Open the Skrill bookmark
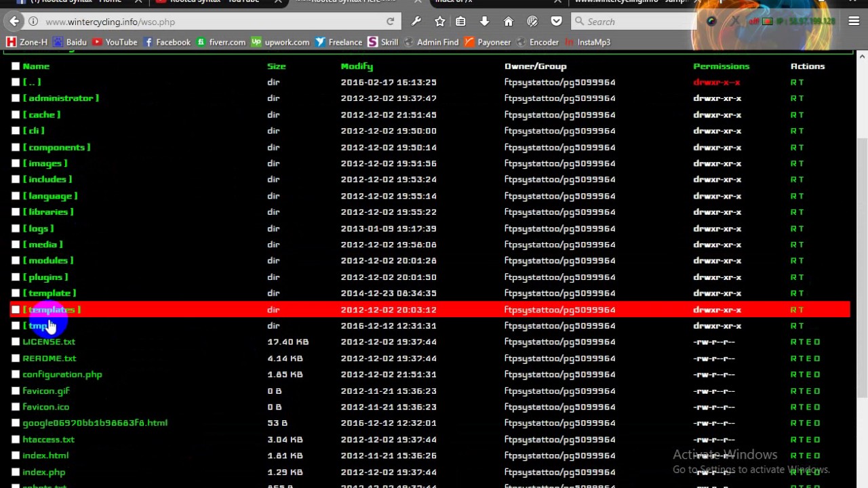 [383, 42]
